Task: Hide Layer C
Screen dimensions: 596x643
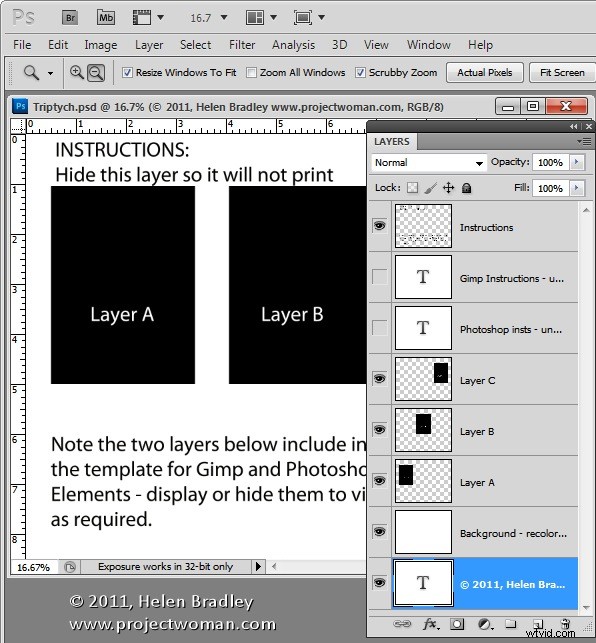Action: tap(379, 379)
